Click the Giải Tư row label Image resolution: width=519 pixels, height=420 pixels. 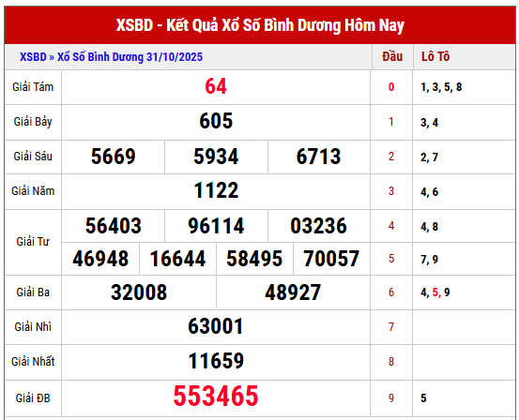(33, 242)
